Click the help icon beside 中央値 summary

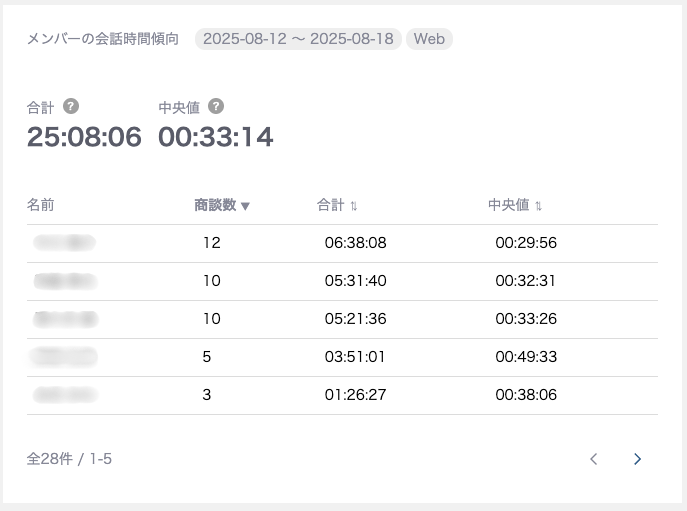point(216,106)
